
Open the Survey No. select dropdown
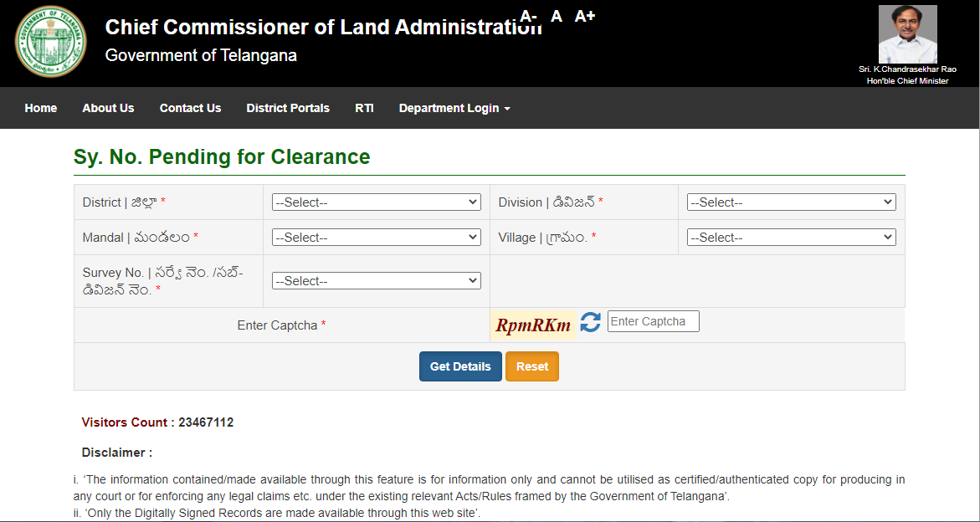click(376, 281)
